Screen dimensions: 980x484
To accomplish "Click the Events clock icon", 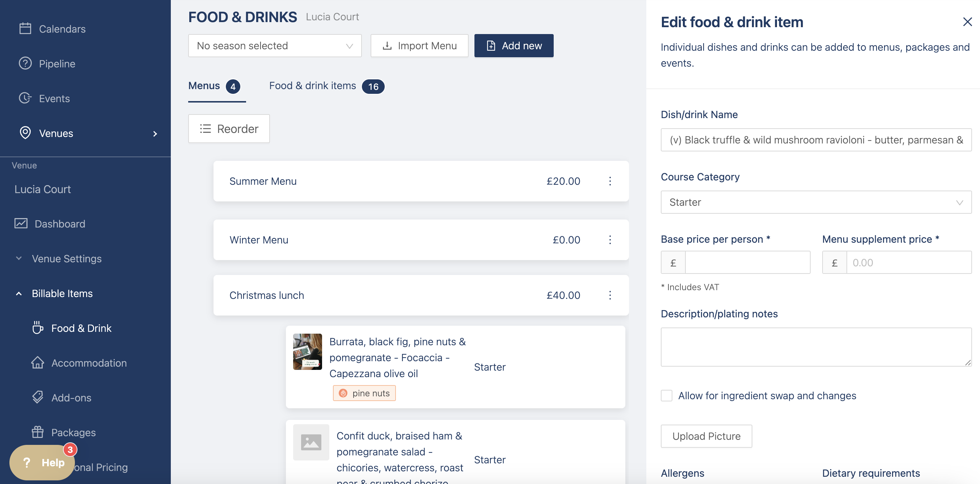I will pos(25,98).
